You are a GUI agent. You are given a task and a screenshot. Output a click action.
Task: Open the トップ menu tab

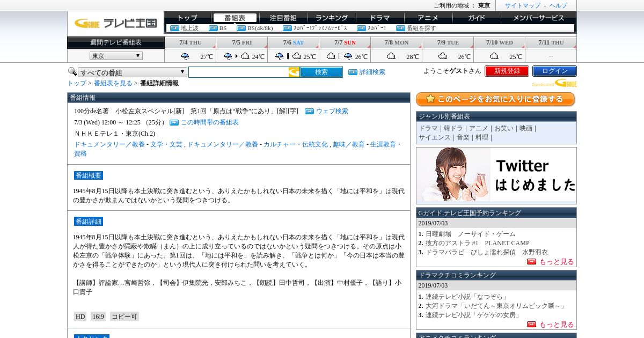coord(187,18)
